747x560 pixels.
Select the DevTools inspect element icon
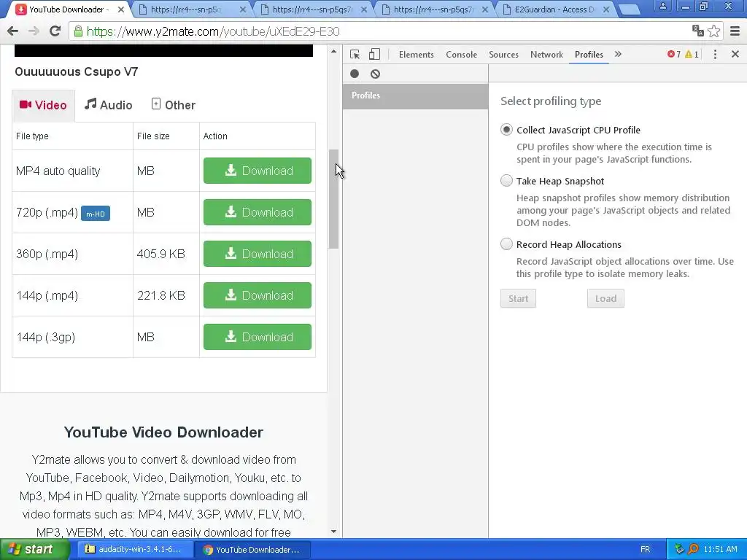pos(355,54)
